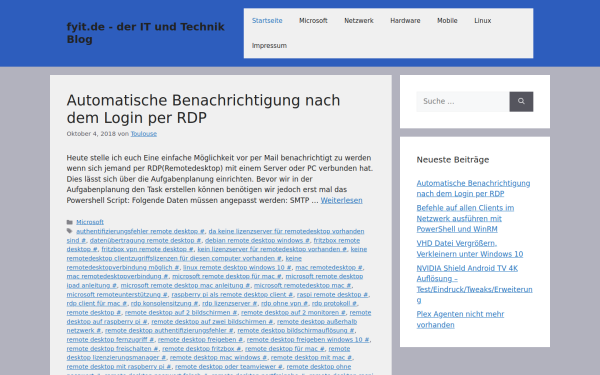600x375 pixels.
Task: Click tag rdp protokoll
Action: coord(334,303)
